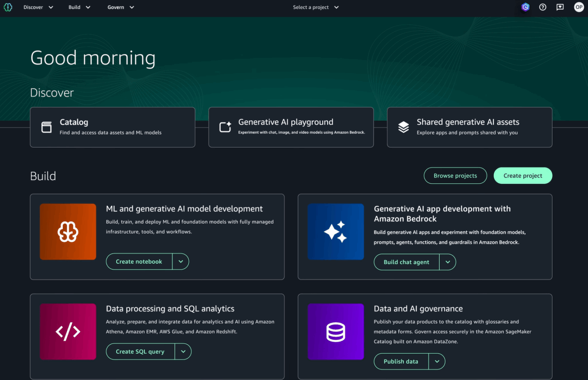Open the Shared generative AI assets card title
This screenshot has width=588, height=380.
coord(468,122)
